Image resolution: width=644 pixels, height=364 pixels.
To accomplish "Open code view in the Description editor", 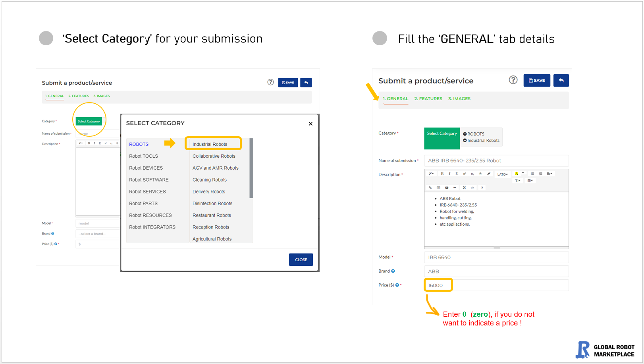I will tap(472, 188).
